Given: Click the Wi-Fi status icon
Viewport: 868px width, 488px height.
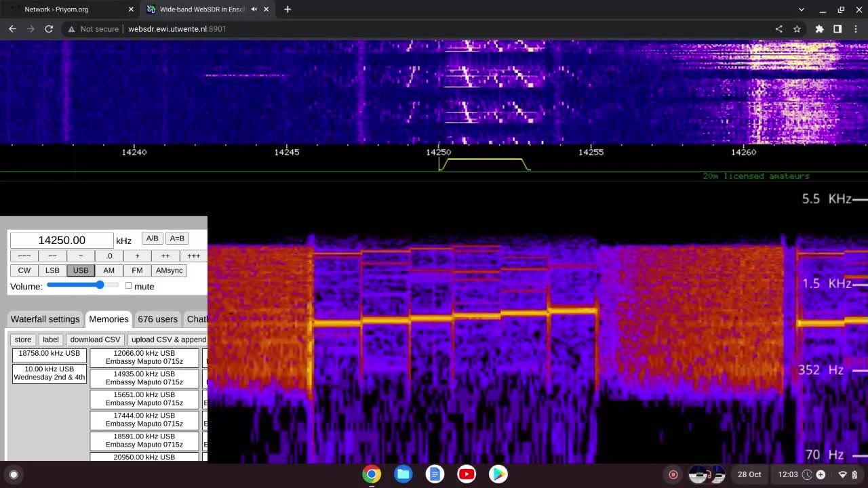Looking at the screenshot, I should 843,474.
